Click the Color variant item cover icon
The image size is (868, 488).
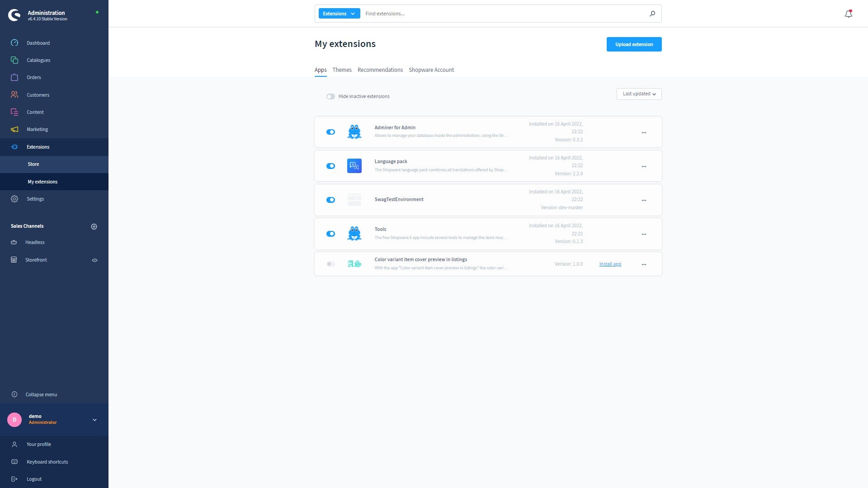(354, 263)
